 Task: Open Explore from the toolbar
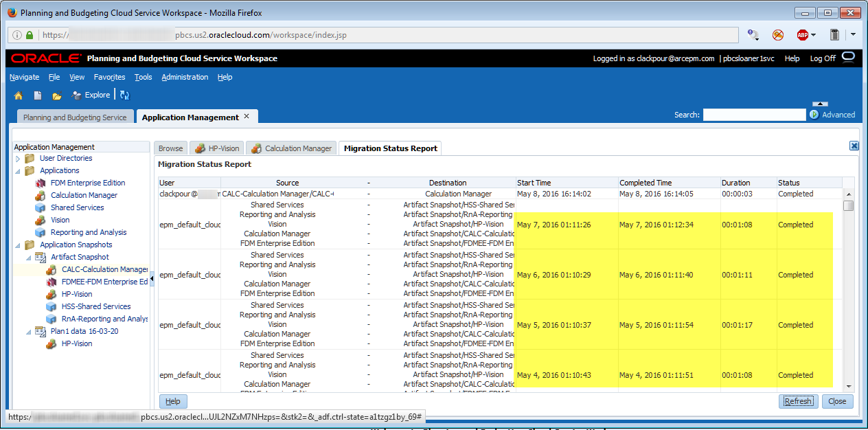(91, 95)
